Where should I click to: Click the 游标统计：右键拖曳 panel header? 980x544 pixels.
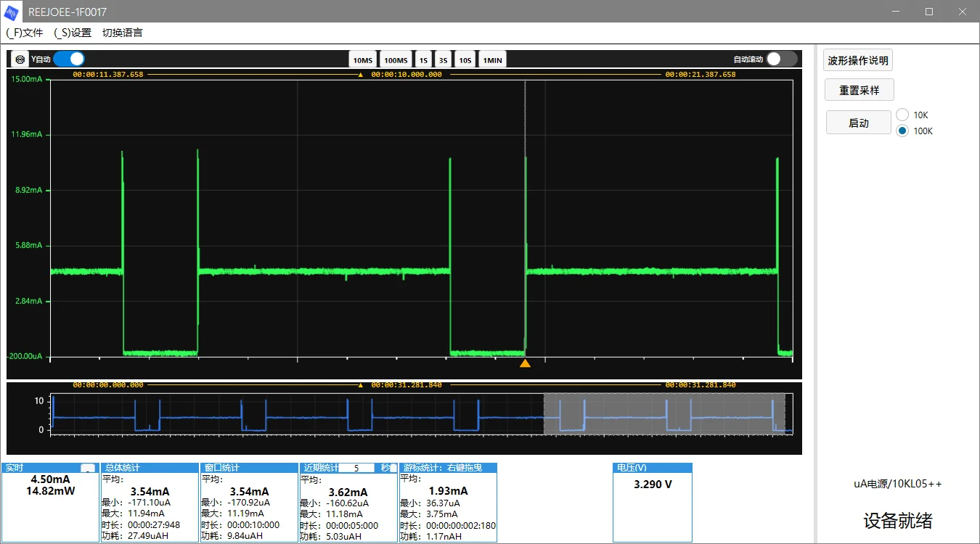coord(448,468)
